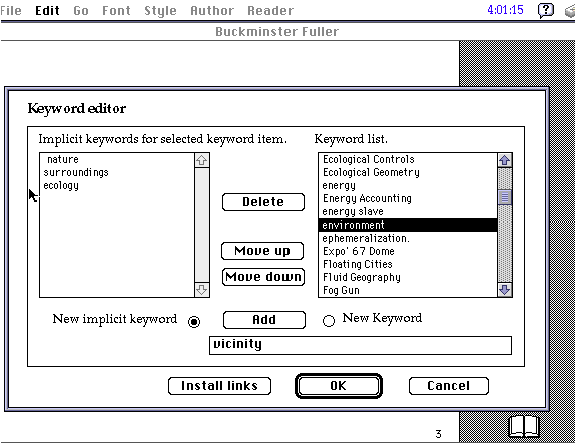Screen dimensions: 576x444
Task: Click the open book icon at bottom right
Action: tap(524, 426)
